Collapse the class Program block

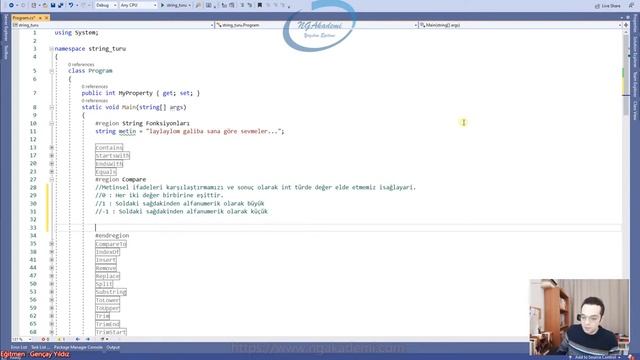point(51,71)
